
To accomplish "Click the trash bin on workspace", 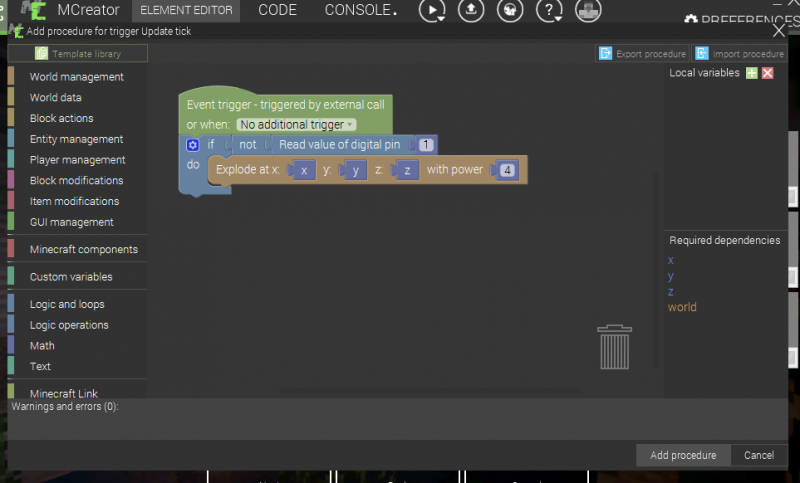I will tap(614, 347).
